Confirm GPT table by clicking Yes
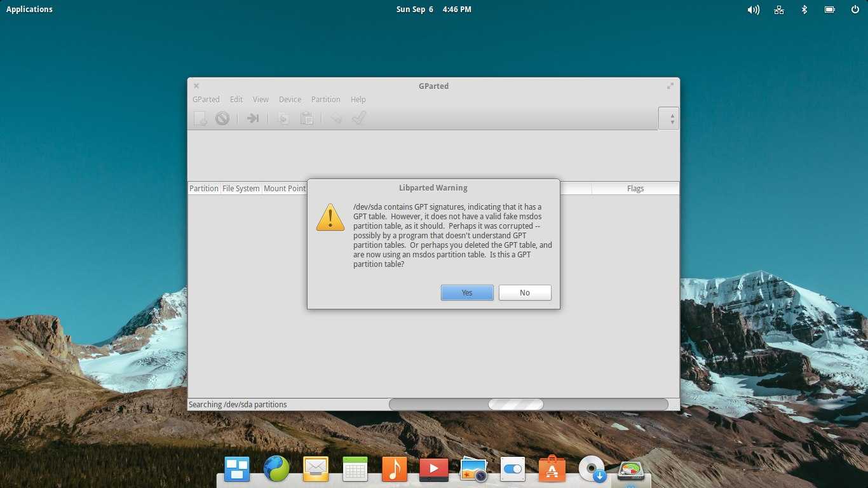 tap(467, 292)
